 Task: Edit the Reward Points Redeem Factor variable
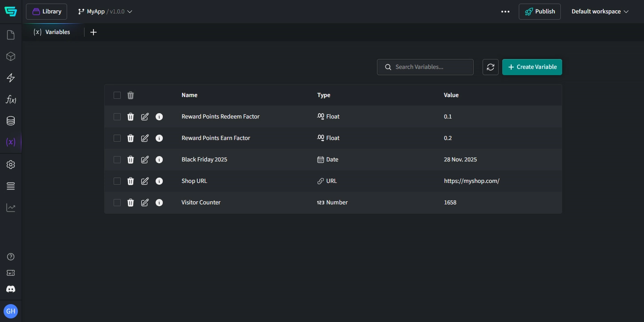click(x=145, y=117)
